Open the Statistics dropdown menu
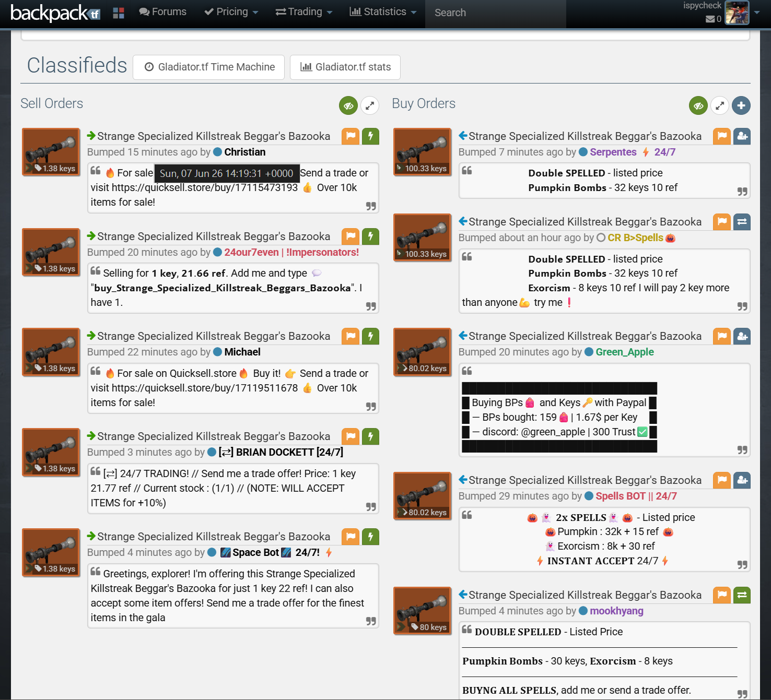 tap(383, 12)
